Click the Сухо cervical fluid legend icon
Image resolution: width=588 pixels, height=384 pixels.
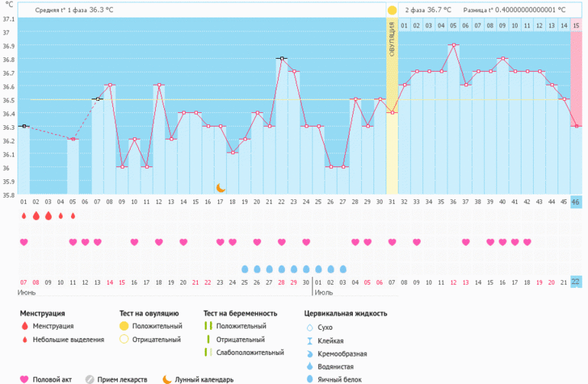tap(309, 327)
